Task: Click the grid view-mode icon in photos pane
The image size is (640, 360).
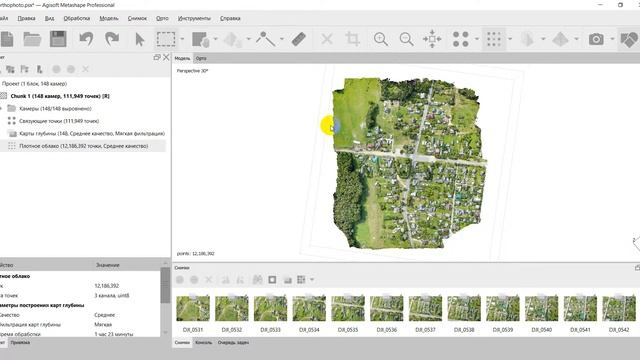Action: 302,280
